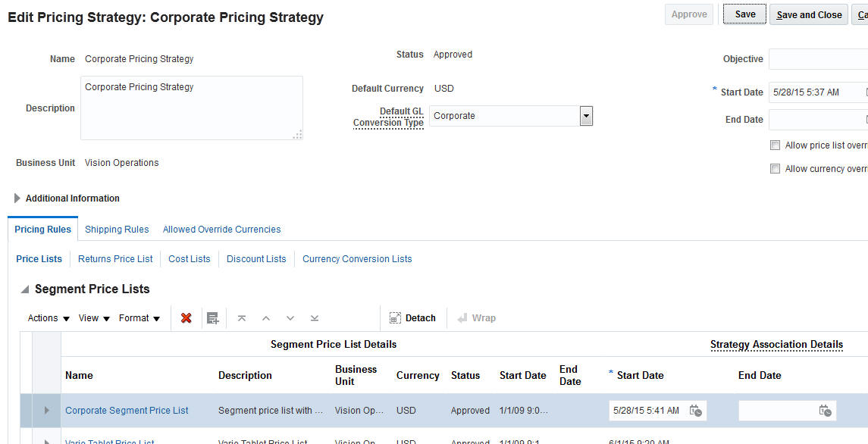868x444 pixels.
Task: Expand the Additional Information section
Action: click(17, 198)
